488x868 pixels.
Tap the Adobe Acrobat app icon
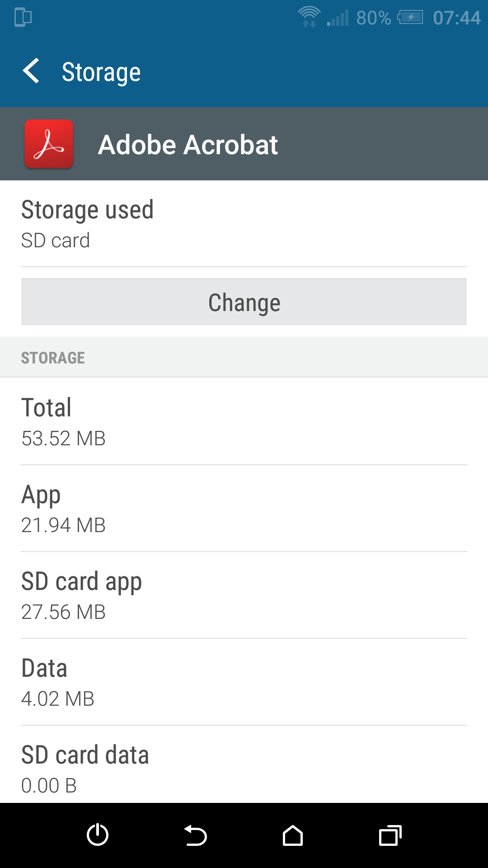(x=49, y=144)
